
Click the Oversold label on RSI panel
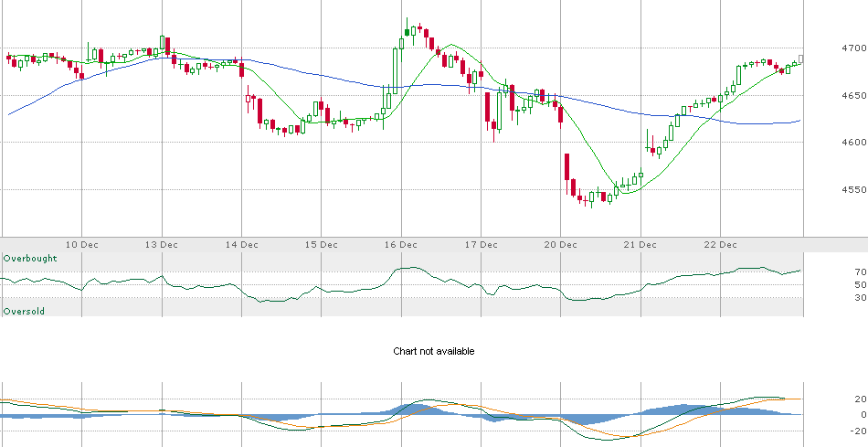pos(24,312)
